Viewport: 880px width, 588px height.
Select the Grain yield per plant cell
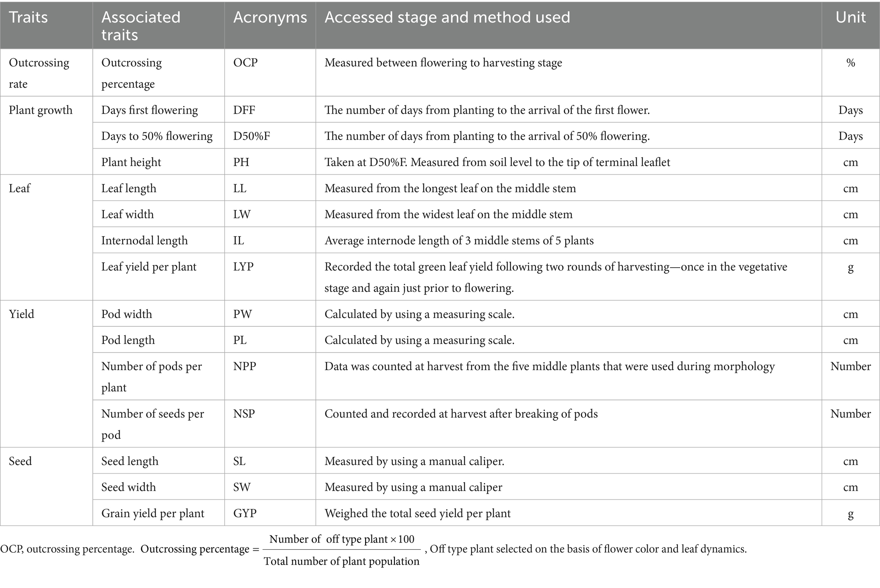[152, 513]
